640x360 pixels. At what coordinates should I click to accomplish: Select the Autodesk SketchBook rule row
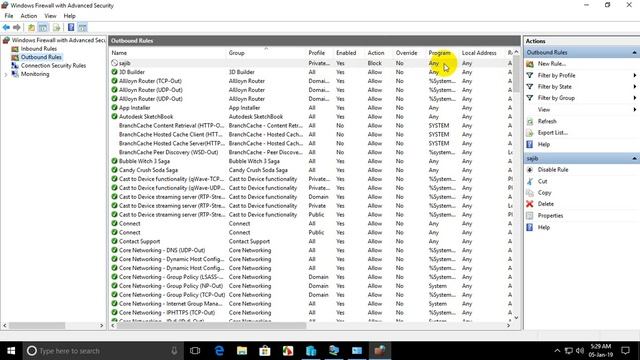(x=311, y=117)
